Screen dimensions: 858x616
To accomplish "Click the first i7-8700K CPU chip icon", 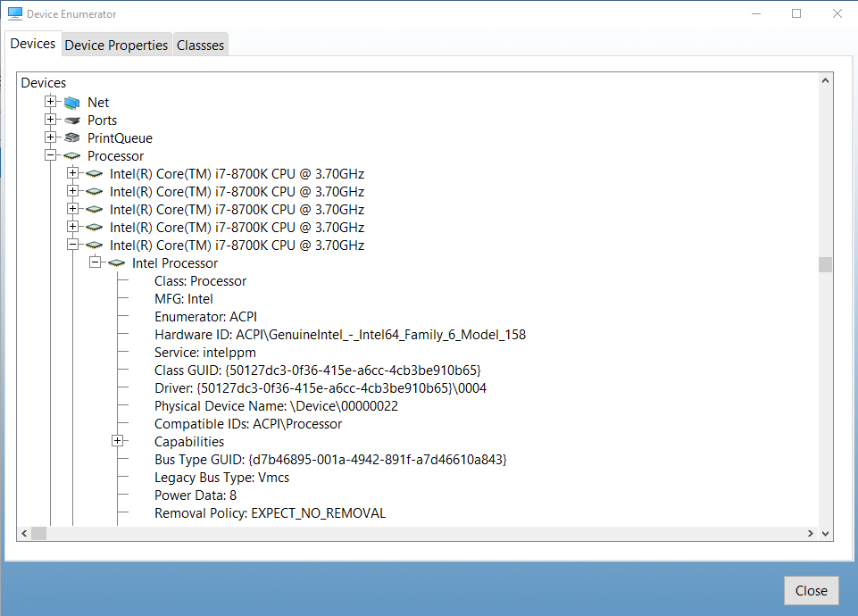I will [95, 174].
